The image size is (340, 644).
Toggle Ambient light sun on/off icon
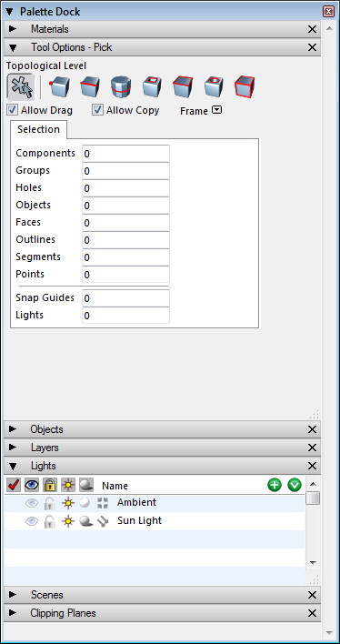click(68, 502)
